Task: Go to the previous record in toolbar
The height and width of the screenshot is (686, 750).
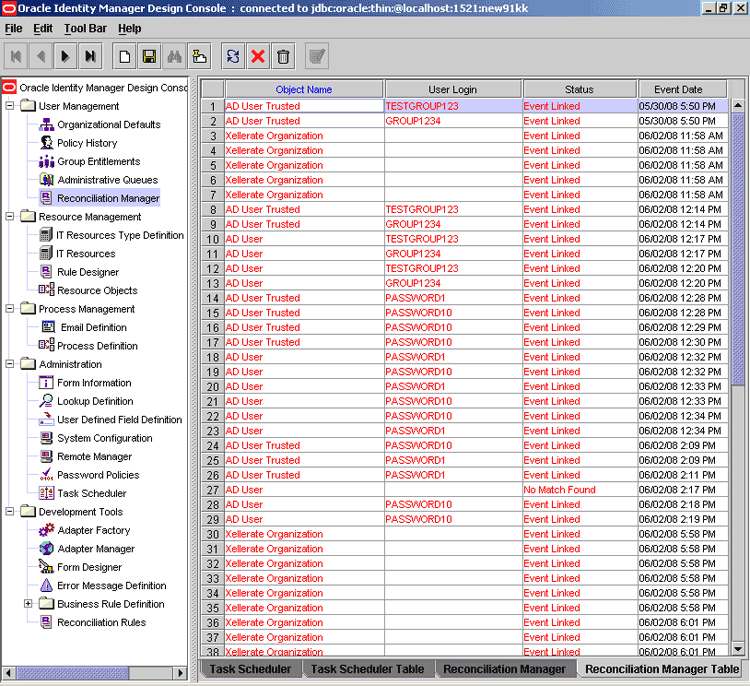Action: (41, 56)
